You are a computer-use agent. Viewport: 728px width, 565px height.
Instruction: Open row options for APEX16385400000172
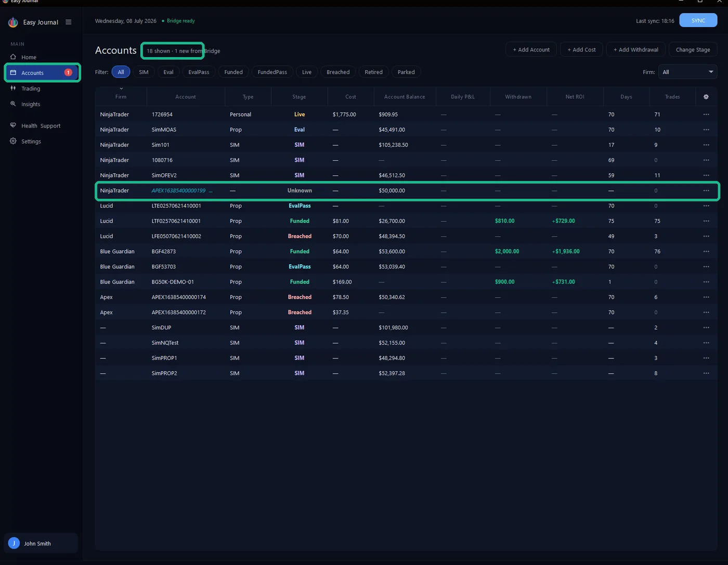tap(706, 312)
